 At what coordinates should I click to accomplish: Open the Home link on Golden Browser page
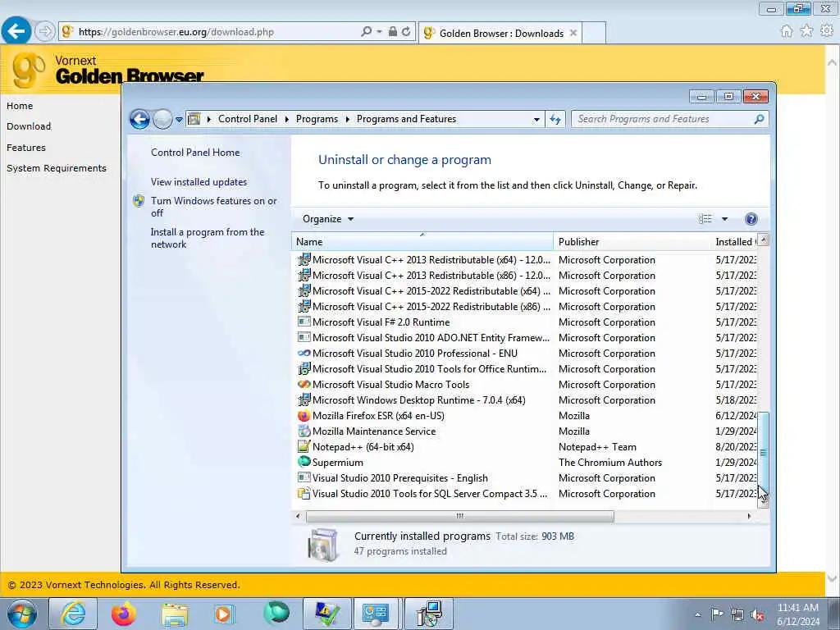pos(20,106)
